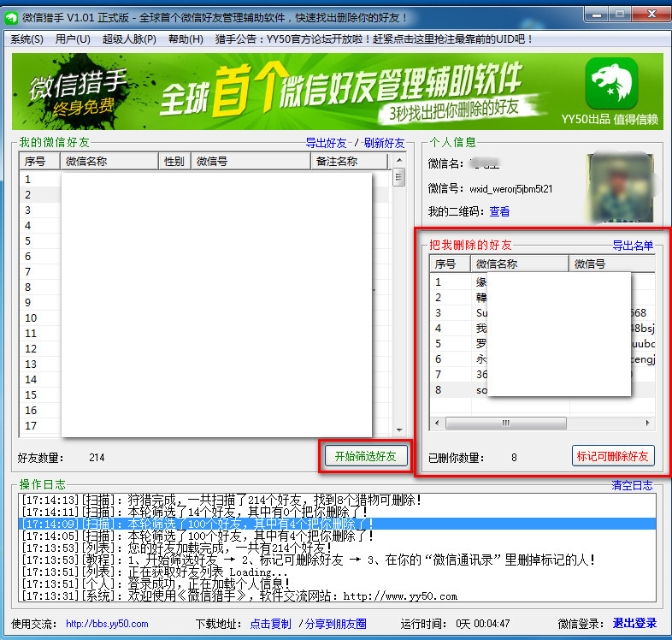This screenshot has width=672, height=640.
Task: Select the highlighted 17:14:09 log entry
Action: (x=338, y=524)
